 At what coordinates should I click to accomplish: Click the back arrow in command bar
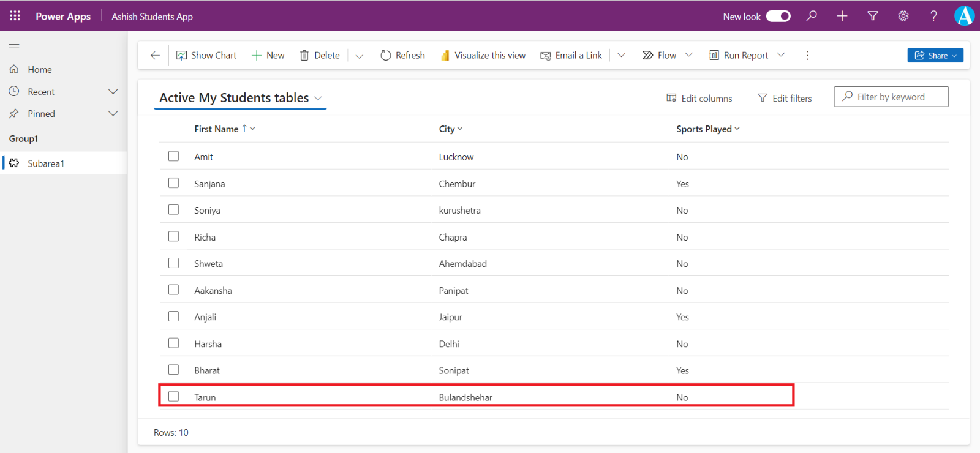coord(155,55)
